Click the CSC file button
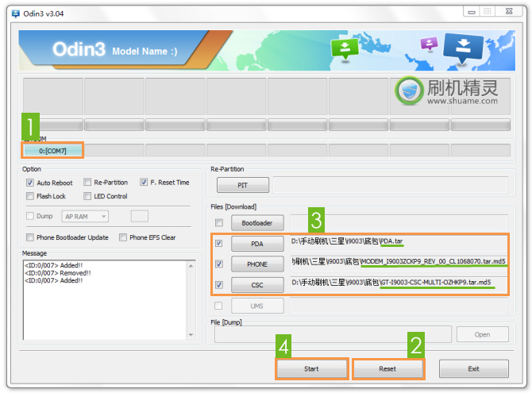Screen dimensions: 532x393 coord(257,285)
